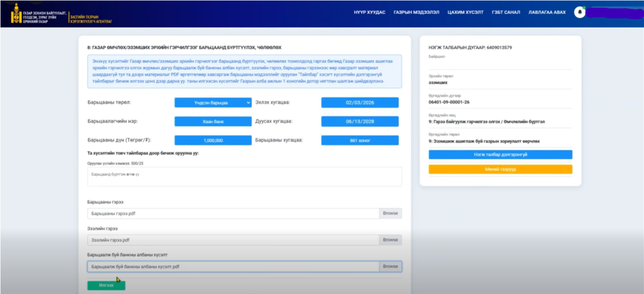Focus the Барьцааны дүн amount field
The width and height of the screenshot is (644, 294).
213,140
